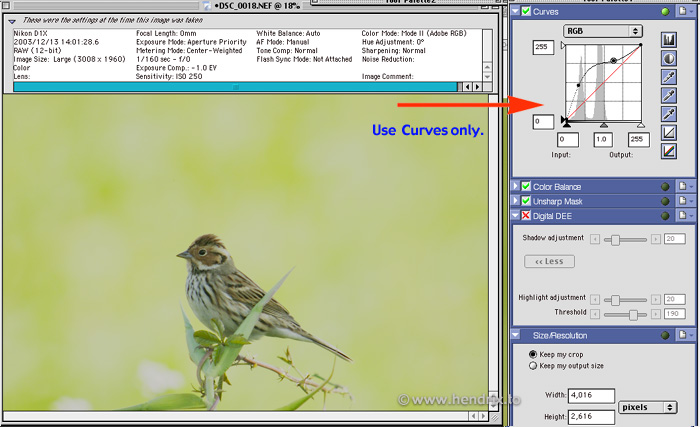Click the right arrow of Threshold

pyautogui.click(x=655, y=314)
